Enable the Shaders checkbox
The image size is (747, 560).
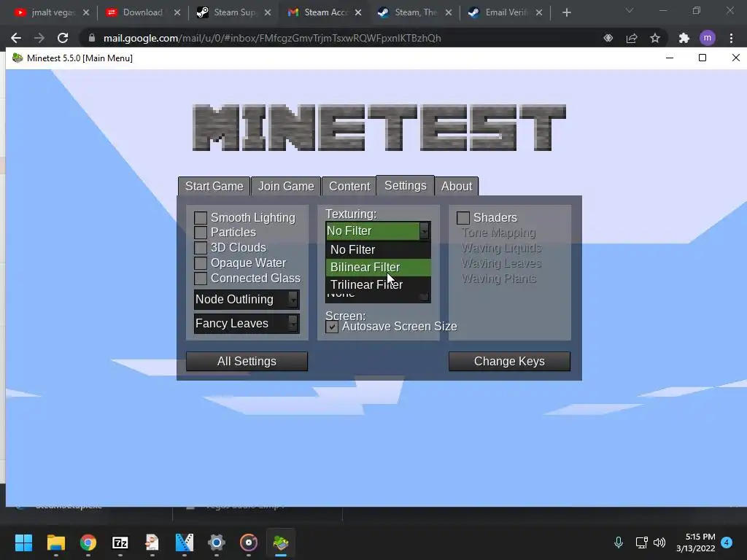pos(463,217)
